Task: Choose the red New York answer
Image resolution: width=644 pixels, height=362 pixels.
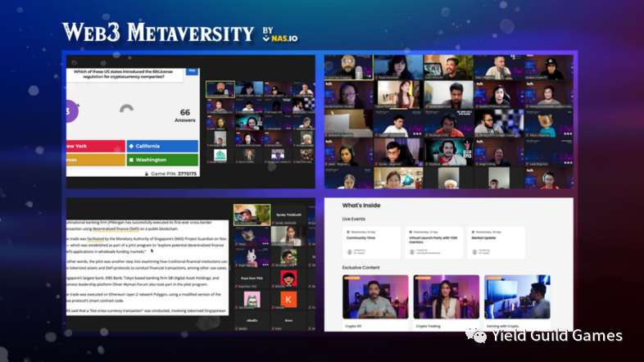Action: coord(96,146)
